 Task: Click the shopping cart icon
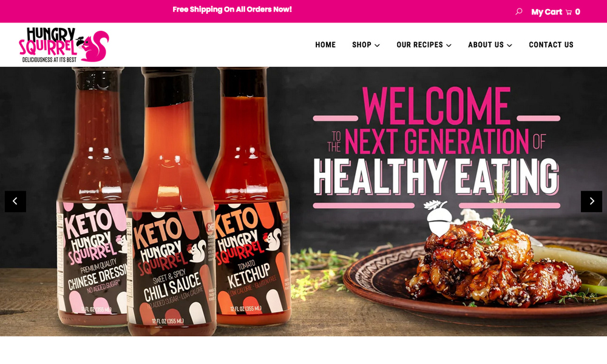pyautogui.click(x=568, y=12)
